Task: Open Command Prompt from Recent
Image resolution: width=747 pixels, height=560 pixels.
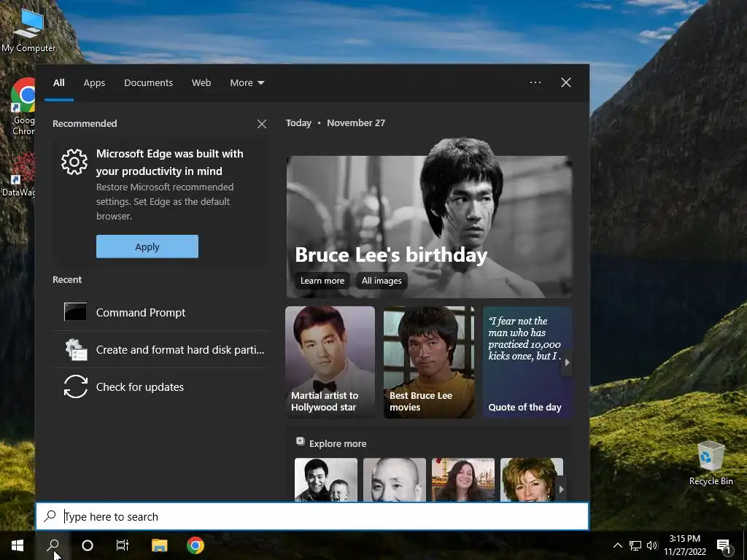Action: coord(160,312)
